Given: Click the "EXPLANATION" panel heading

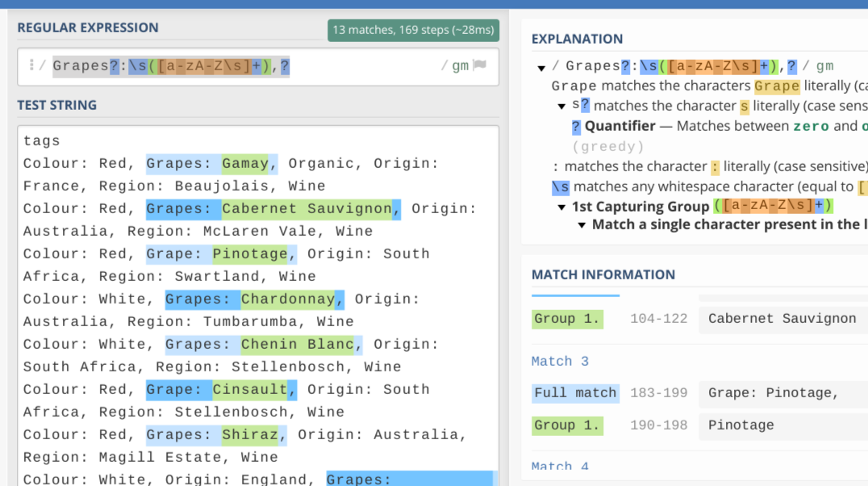Looking at the screenshot, I should pyautogui.click(x=577, y=39).
